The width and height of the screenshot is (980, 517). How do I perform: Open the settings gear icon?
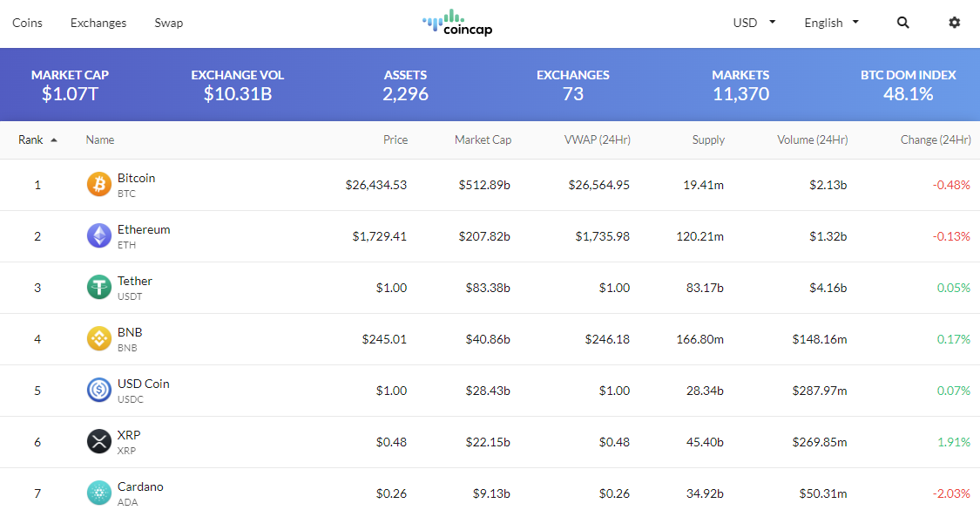[x=954, y=23]
